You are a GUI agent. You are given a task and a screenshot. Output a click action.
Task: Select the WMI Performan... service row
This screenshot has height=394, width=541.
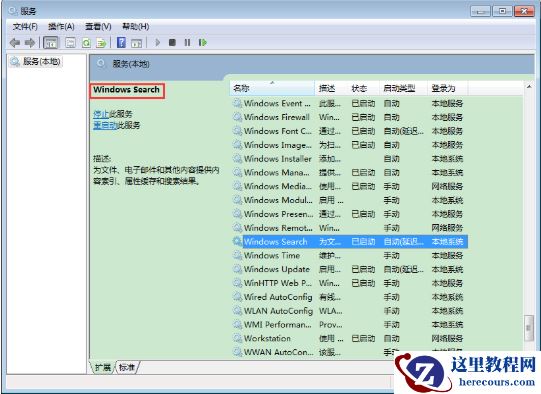coord(350,324)
